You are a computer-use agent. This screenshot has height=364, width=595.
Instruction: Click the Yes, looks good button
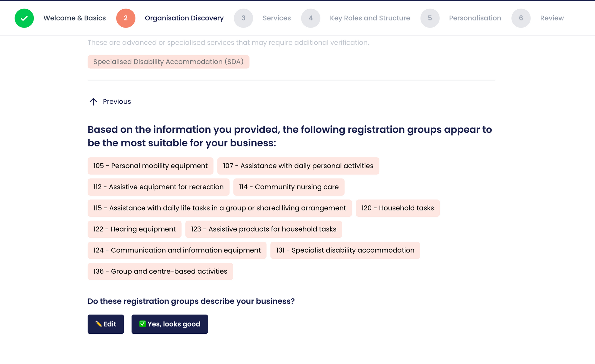pyautogui.click(x=170, y=324)
